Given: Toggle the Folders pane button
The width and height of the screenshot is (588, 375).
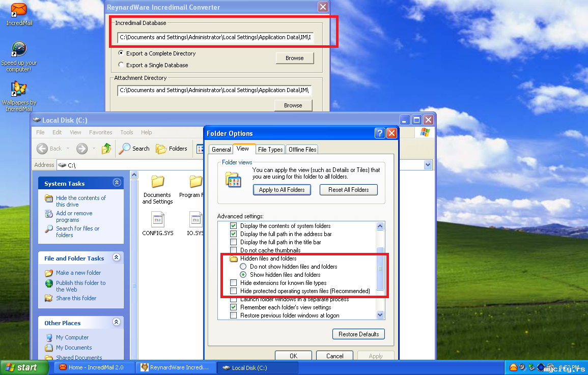Looking at the screenshot, I should pos(172,149).
